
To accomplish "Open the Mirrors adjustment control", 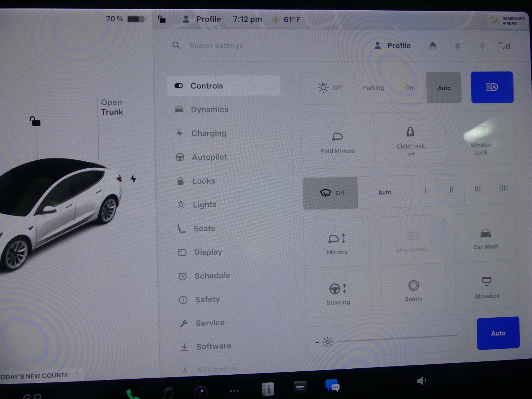I will [x=337, y=243].
